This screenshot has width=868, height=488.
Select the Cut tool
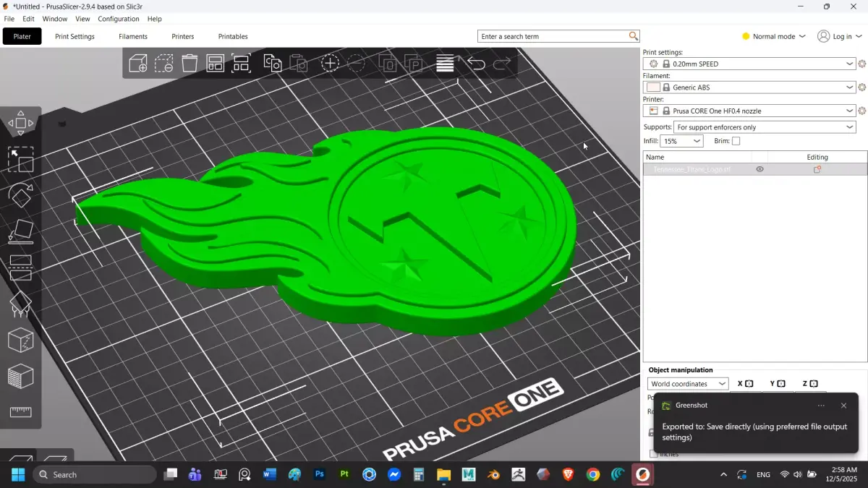pos(20,267)
